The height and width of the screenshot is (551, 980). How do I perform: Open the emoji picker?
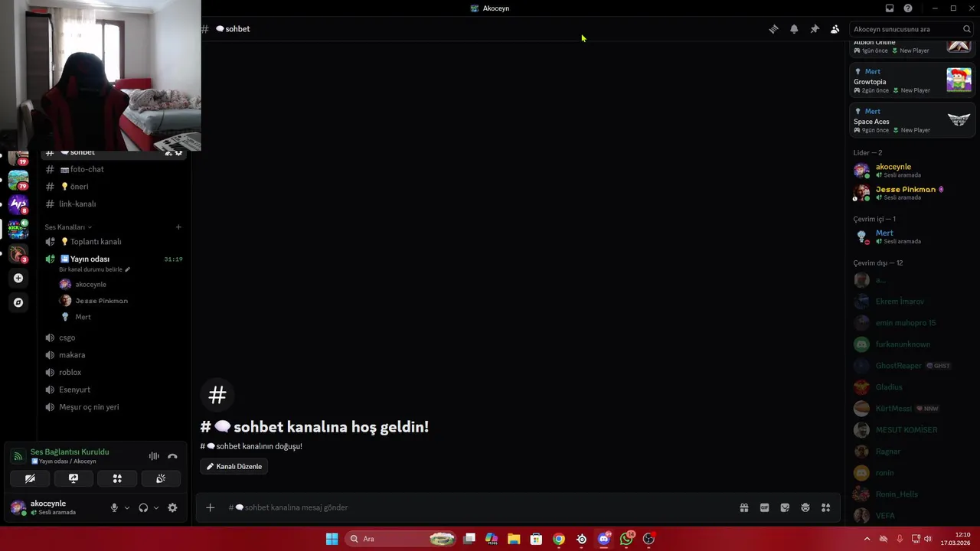click(805, 507)
